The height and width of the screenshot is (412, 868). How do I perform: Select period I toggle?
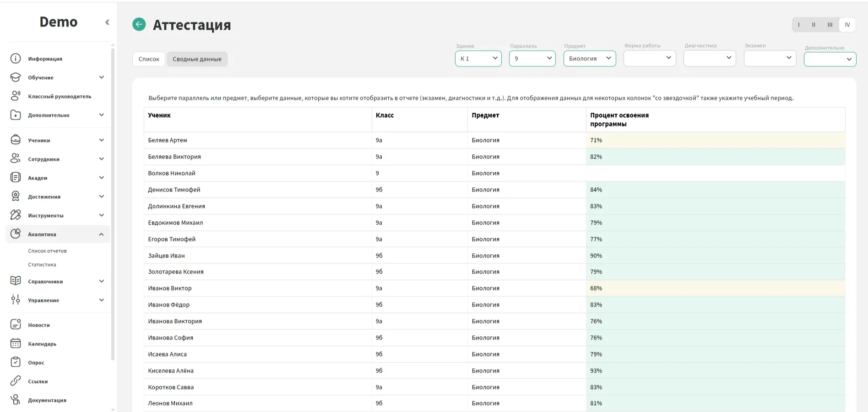(x=799, y=25)
